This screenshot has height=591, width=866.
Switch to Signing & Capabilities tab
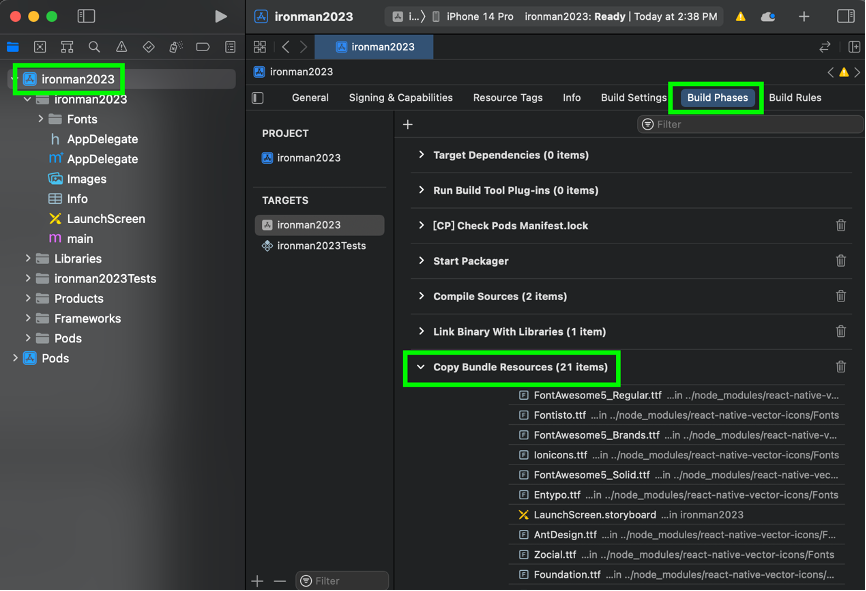pos(400,98)
